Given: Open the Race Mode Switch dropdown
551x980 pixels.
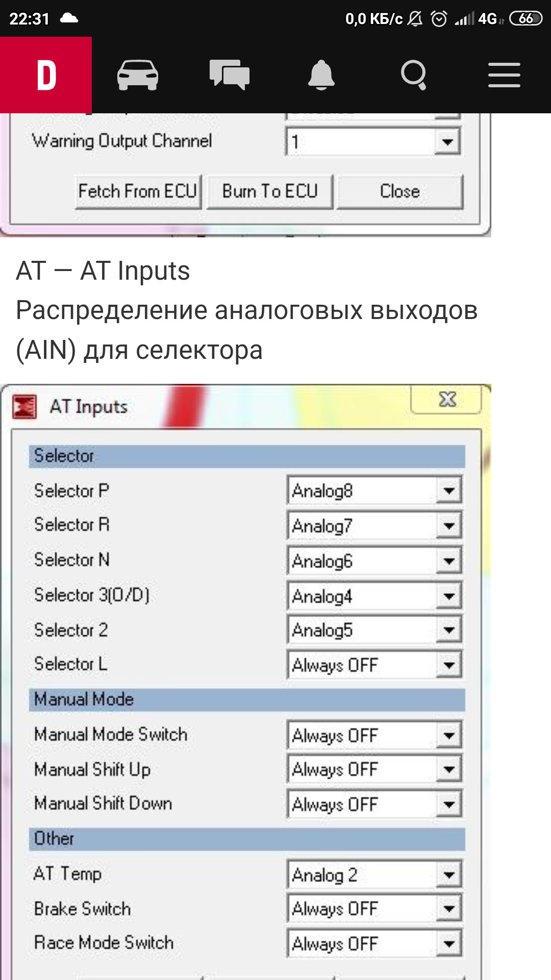Looking at the screenshot, I should point(449,944).
